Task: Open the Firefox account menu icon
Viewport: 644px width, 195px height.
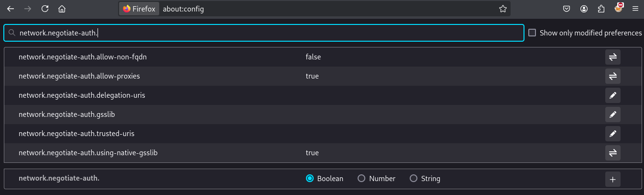Action: click(x=584, y=9)
